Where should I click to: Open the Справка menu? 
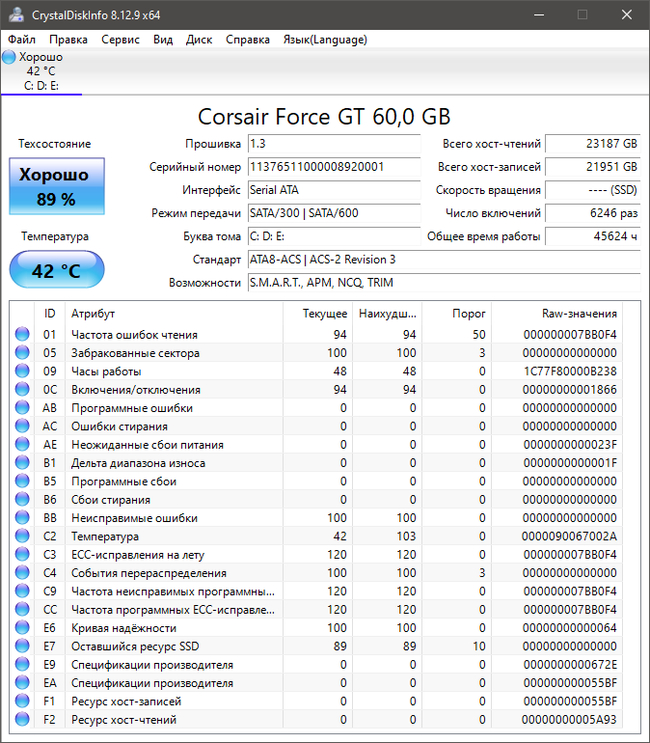(x=248, y=39)
